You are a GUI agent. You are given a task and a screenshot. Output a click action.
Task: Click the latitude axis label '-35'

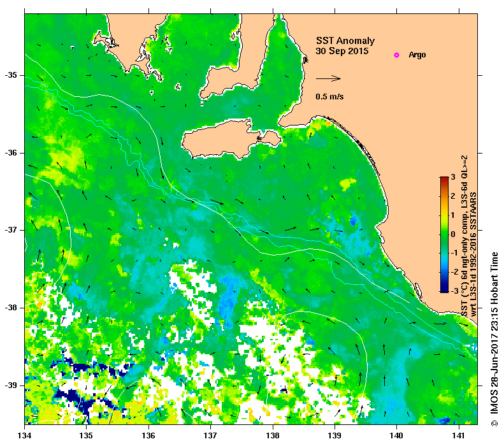tap(11, 75)
